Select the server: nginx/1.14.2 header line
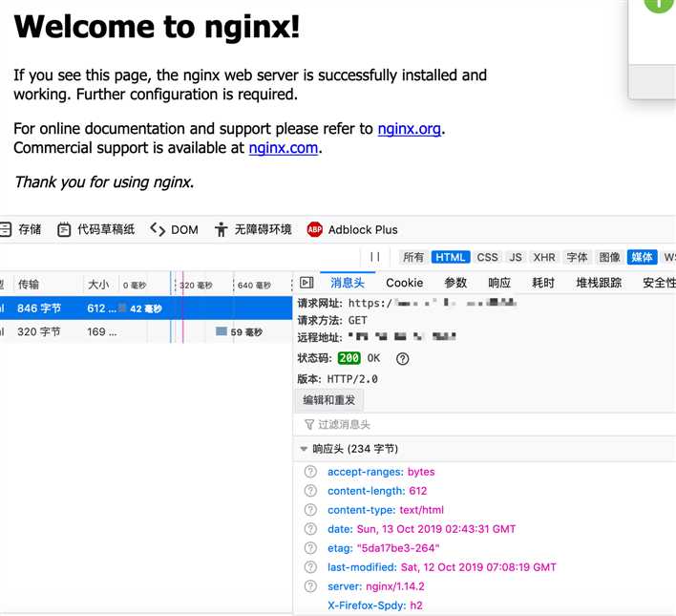The height and width of the screenshot is (616, 676). (x=376, y=586)
